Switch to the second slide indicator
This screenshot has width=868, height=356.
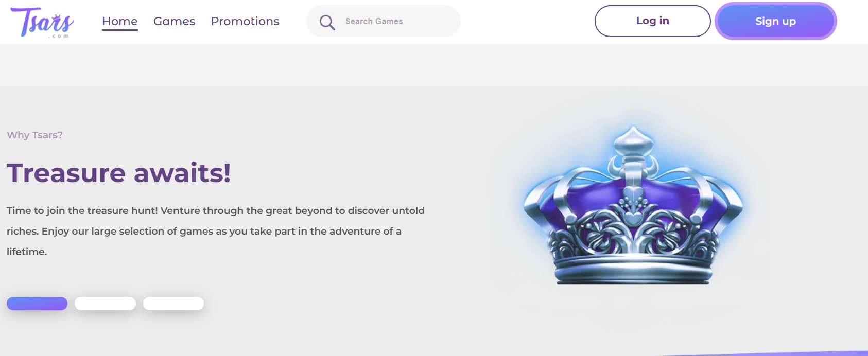pyautogui.click(x=105, y=304)
